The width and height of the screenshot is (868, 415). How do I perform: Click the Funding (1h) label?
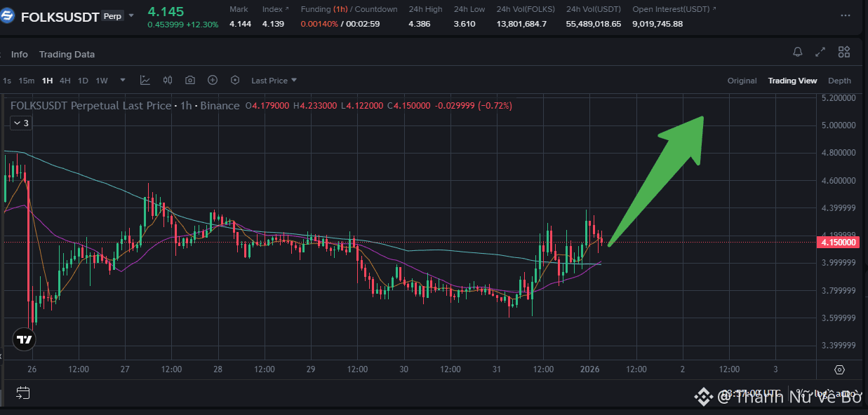(324, 9)
